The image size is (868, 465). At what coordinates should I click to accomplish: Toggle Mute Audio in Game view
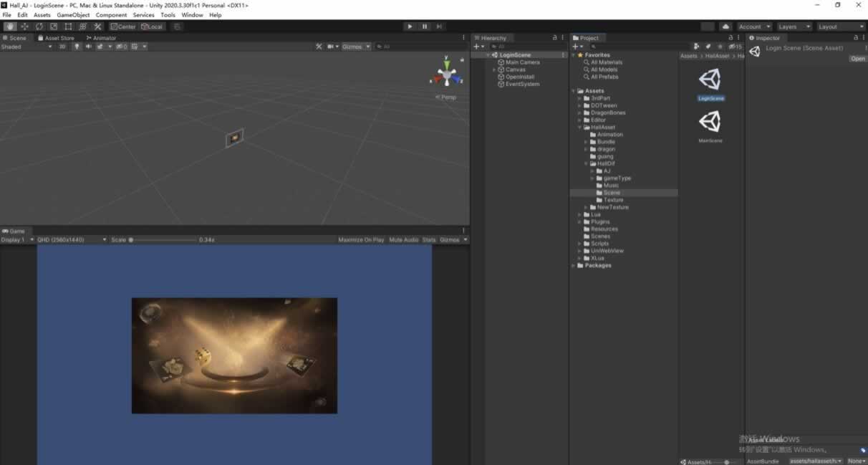point(404,240)
